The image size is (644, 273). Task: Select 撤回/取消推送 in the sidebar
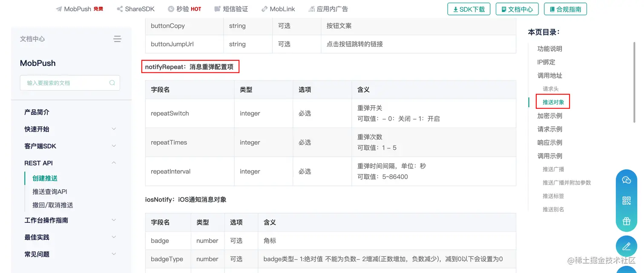tap(53, 205)
